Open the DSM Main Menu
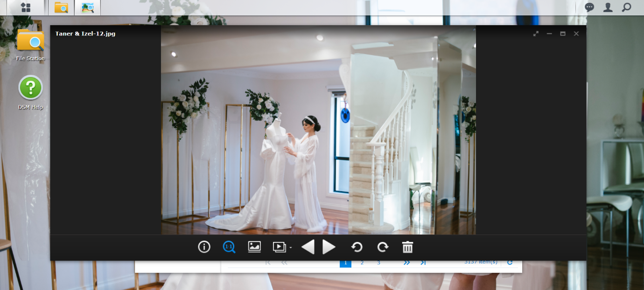 click(x=26, y=7)
